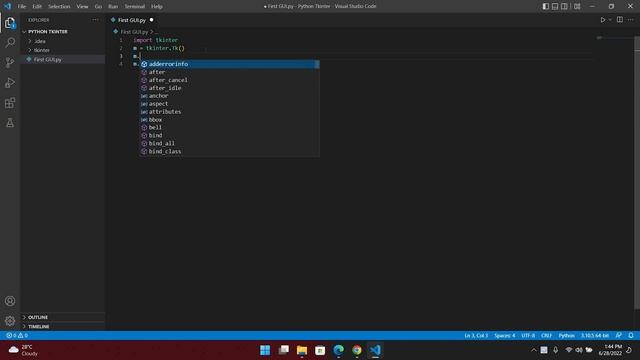This screenshot has height=360, width=640.
Task: Open the View menu
Action: (x=82, y=6)
